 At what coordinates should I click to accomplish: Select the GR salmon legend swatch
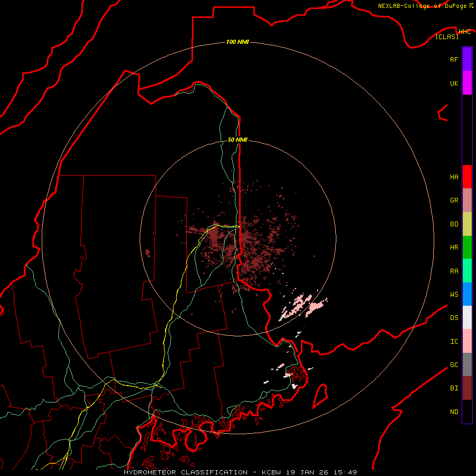click(467, 200)
